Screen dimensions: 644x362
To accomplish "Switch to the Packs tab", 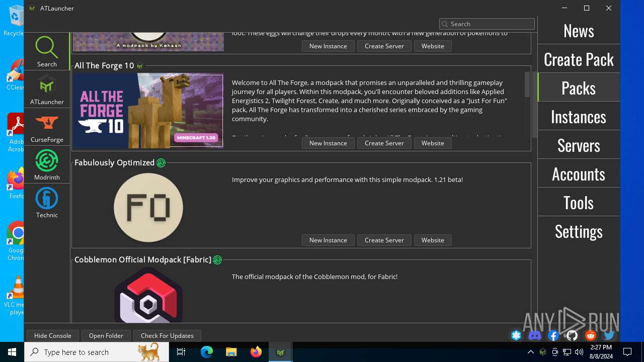I will (x=579, y=87).
